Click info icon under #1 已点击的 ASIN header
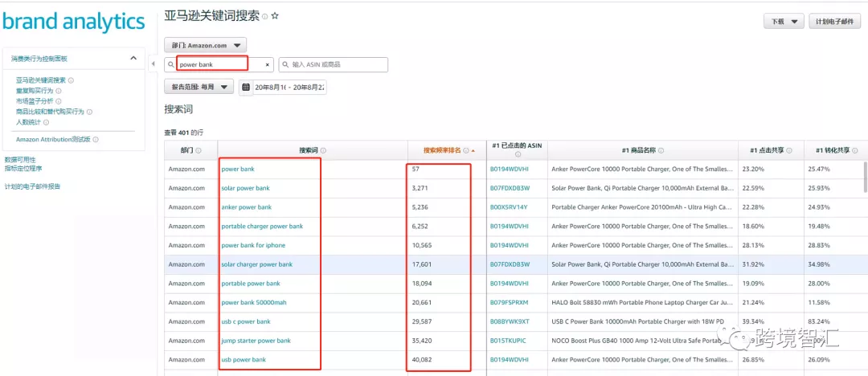Image resolution: width=868 pixels, height=376 pixels. 517,154
